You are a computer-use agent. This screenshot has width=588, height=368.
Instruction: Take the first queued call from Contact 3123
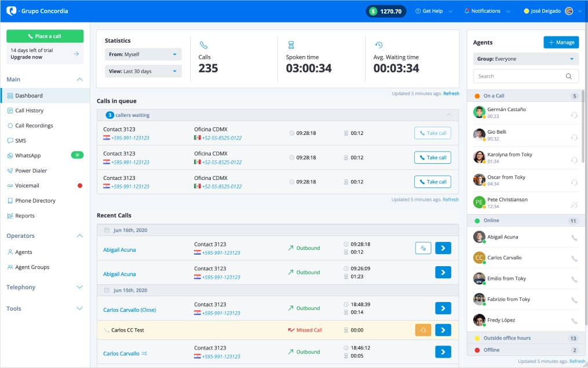click(x=432, y=133)
